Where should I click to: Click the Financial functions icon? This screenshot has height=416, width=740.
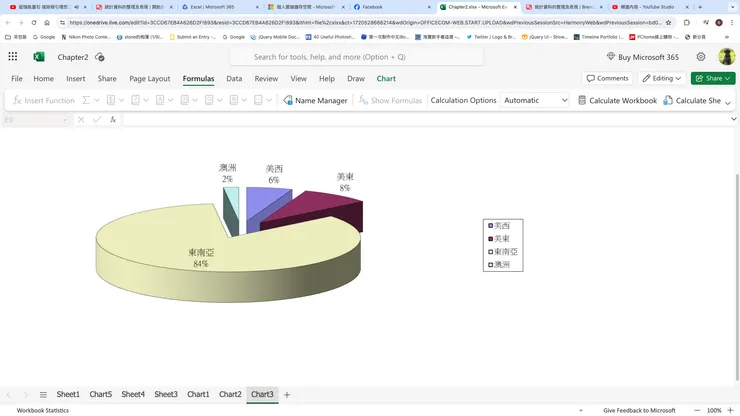[111, 100]
